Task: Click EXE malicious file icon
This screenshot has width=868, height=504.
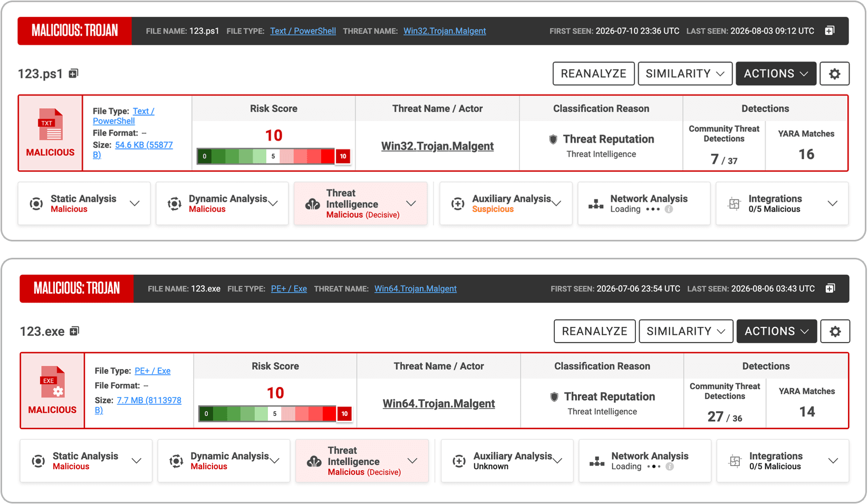Action: (x=53, y=382)
